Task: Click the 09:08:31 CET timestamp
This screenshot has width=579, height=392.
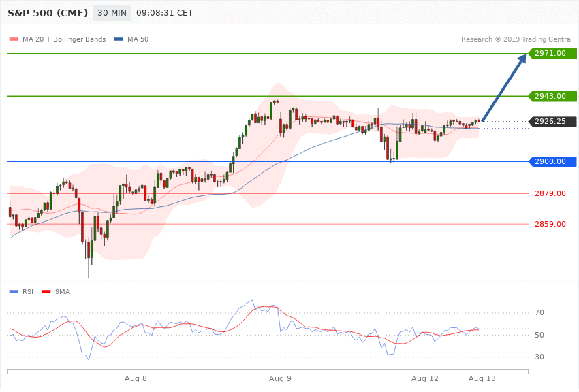Action: pos(164,13)
